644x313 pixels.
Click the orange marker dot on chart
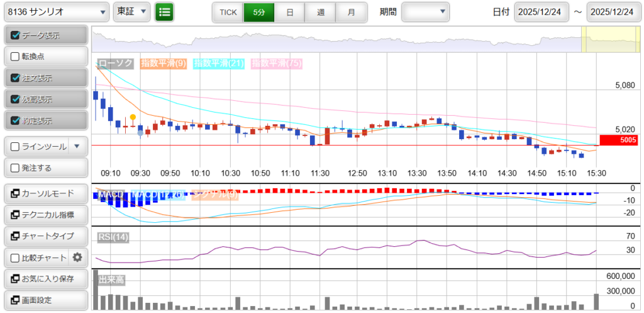133,117
